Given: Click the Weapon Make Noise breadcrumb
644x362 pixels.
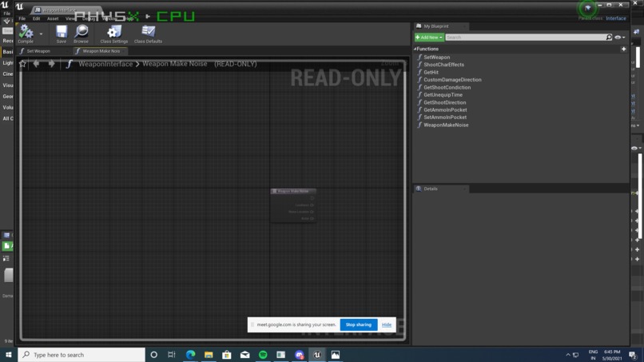Looking at the screenshot, I should tap(174, 64).
